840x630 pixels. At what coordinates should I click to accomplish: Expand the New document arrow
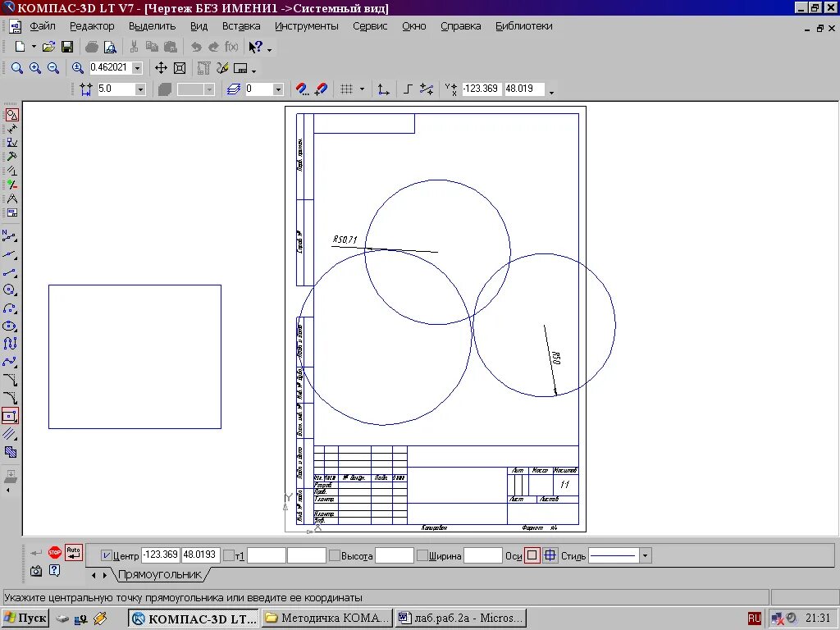click(33, 47)
